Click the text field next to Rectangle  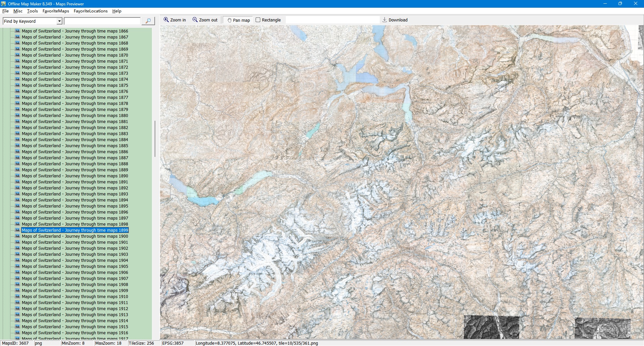[332, 20]
